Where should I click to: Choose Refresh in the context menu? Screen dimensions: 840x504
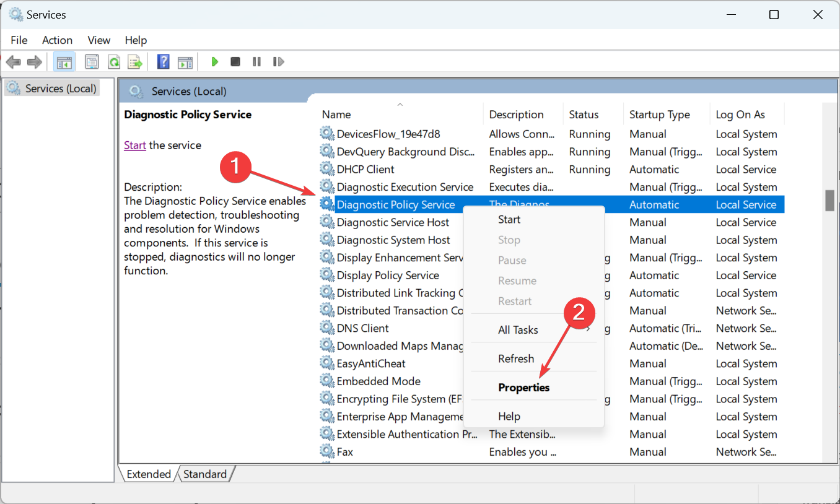(533, 358)
